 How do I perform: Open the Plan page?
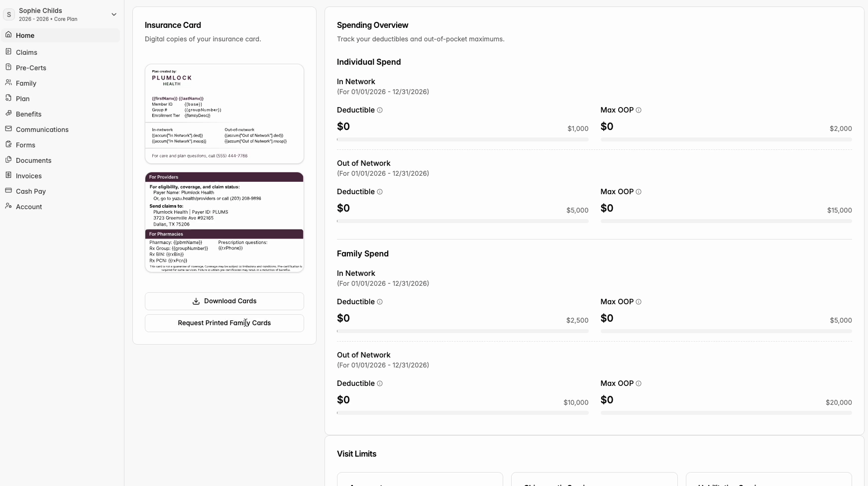point(61,99)
